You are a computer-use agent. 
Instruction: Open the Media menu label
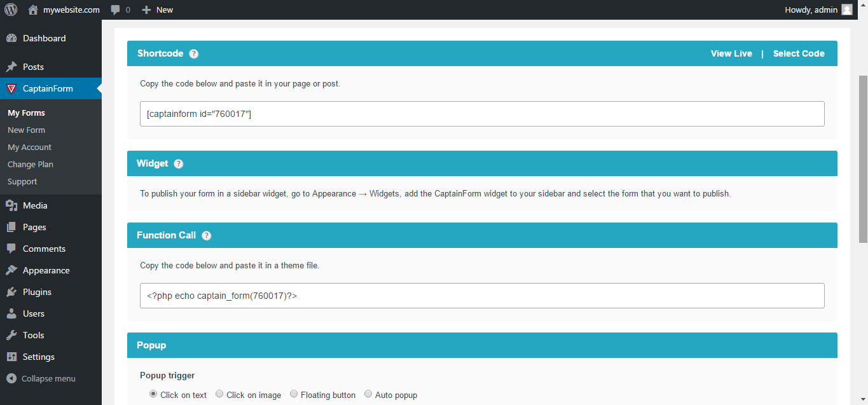pyautogui.click(x=35, y=205)
